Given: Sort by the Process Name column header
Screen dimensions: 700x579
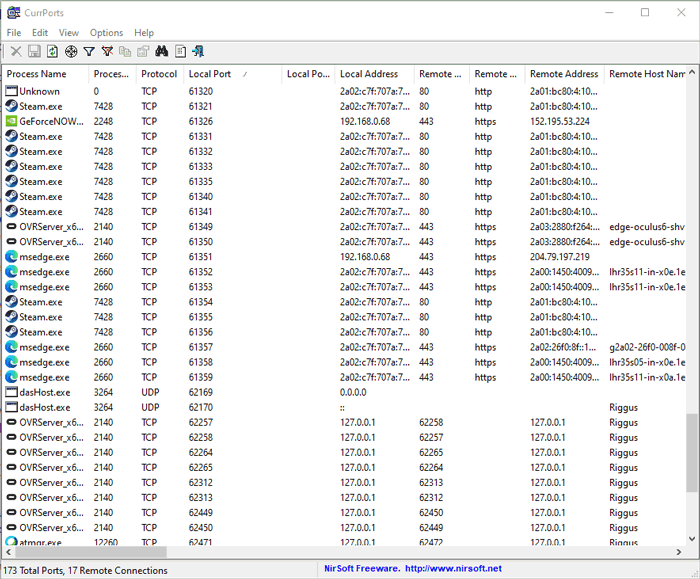Looking at the screenshot, I should 46,74.
